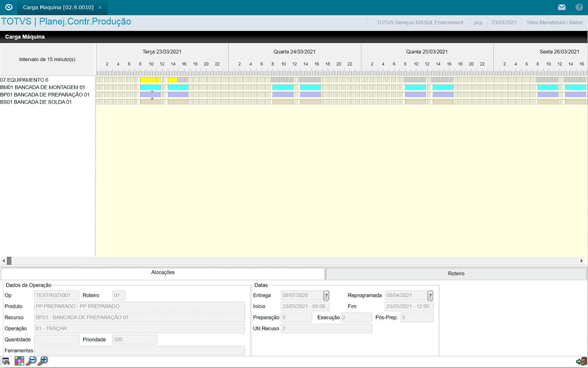Click the exit door icon
588x368 pixels.
[581, 361]
